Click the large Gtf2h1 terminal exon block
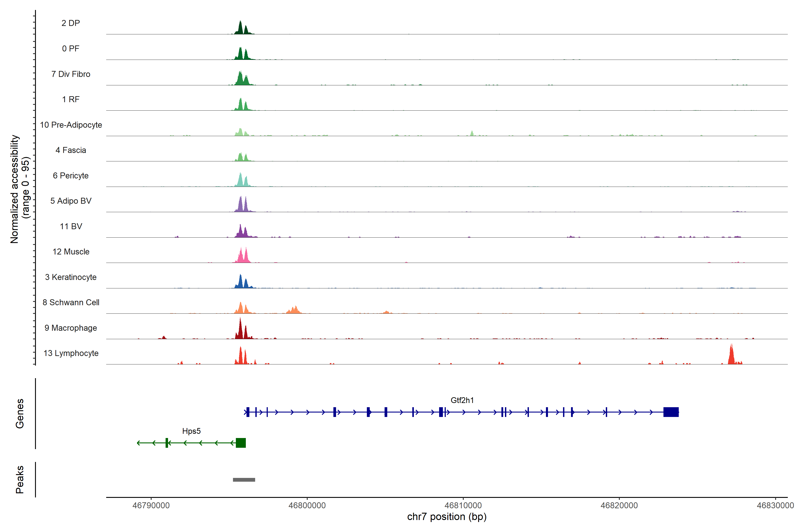This screenshot has height=532, width=798. (x=671, y=412)
